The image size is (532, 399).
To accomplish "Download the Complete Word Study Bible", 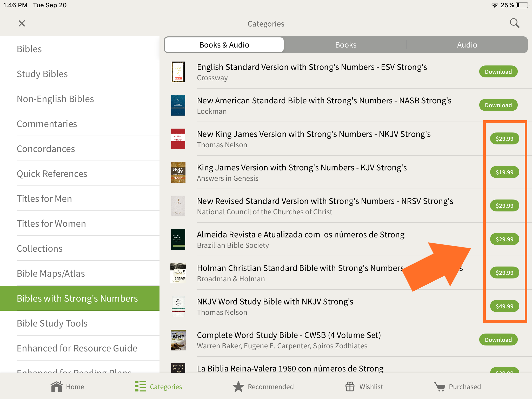I will coord(498,340).
